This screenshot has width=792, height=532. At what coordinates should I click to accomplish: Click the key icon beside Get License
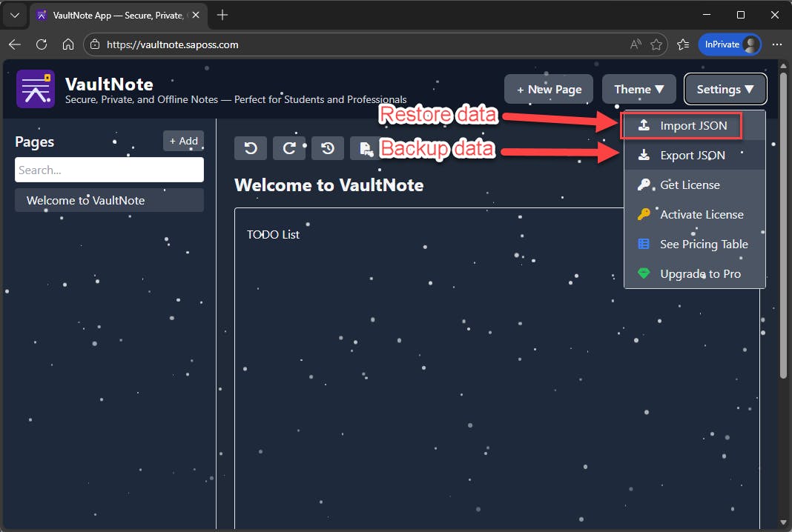(x=644, y=184)
